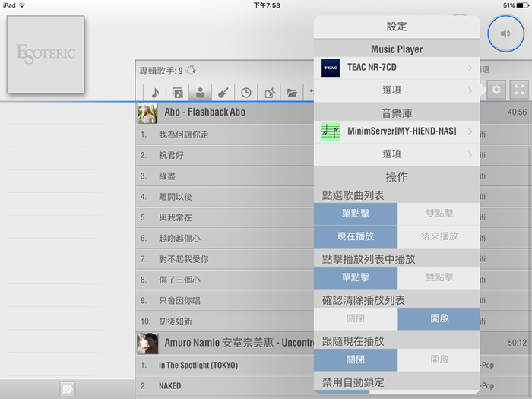Tap the 51% battery indicator
532x399 pixels.
[516, 5]
